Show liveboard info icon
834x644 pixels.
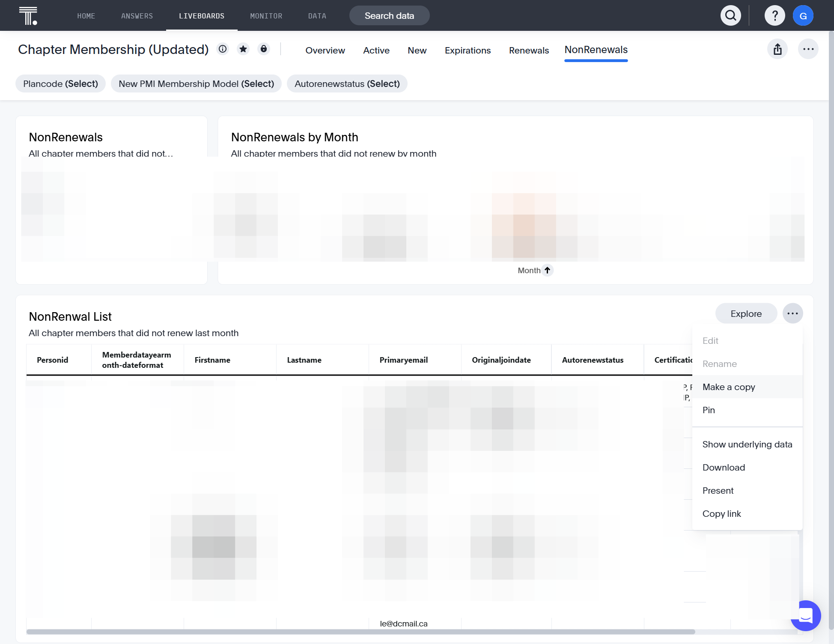tap(223, 49)
